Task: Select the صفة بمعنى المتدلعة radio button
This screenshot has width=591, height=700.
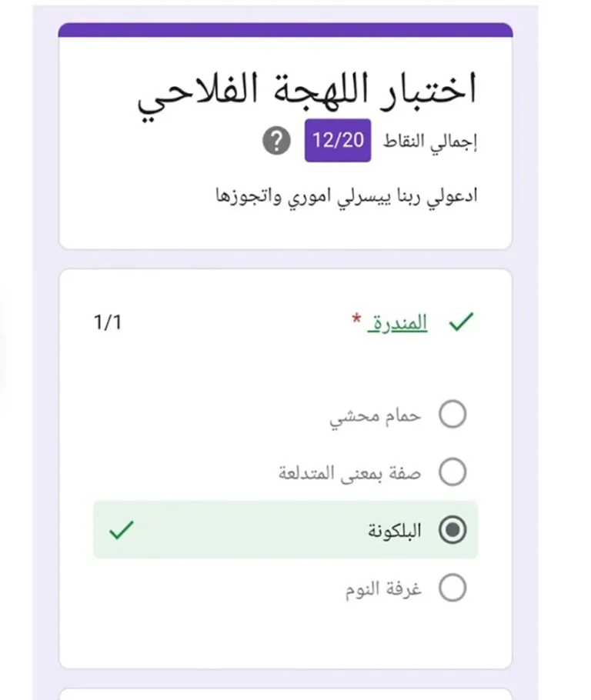Action: [x=452, y=472]
